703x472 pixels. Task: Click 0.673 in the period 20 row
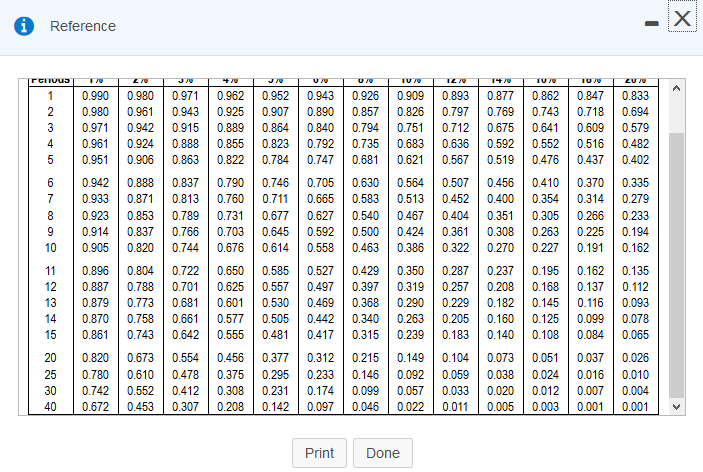[140, 358]
